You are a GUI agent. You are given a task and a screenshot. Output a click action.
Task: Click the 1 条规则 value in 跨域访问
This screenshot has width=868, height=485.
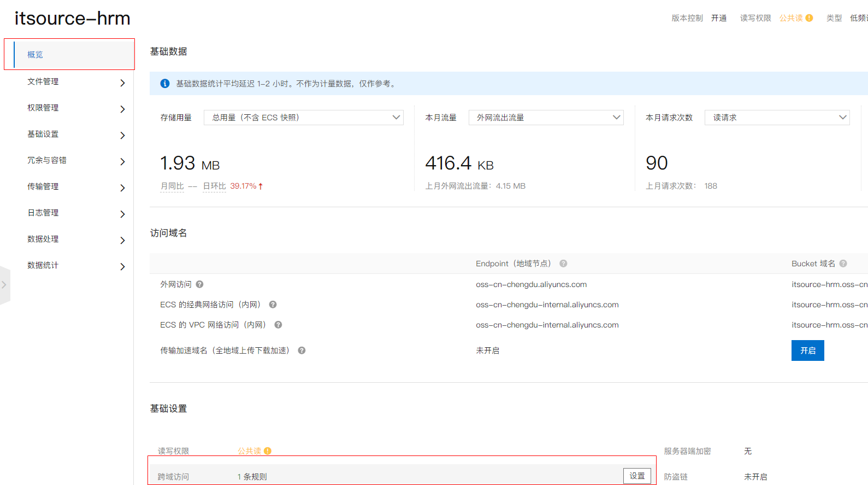coord(252,477)
